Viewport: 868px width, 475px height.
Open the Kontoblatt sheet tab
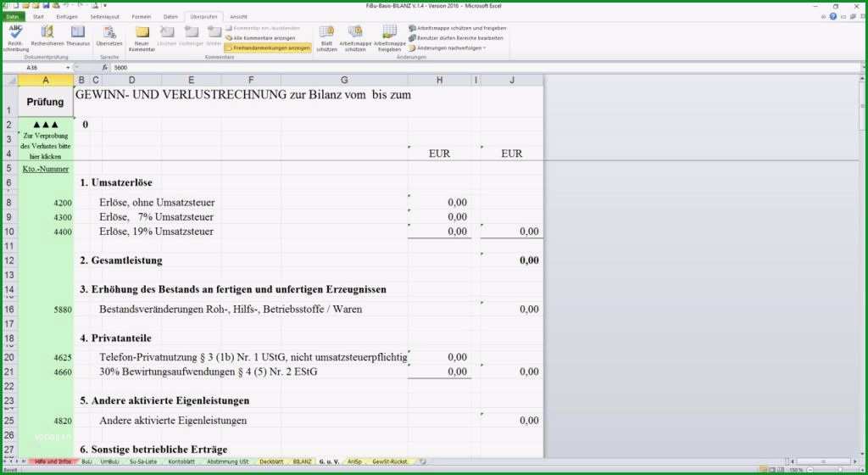tap(181, 461)
